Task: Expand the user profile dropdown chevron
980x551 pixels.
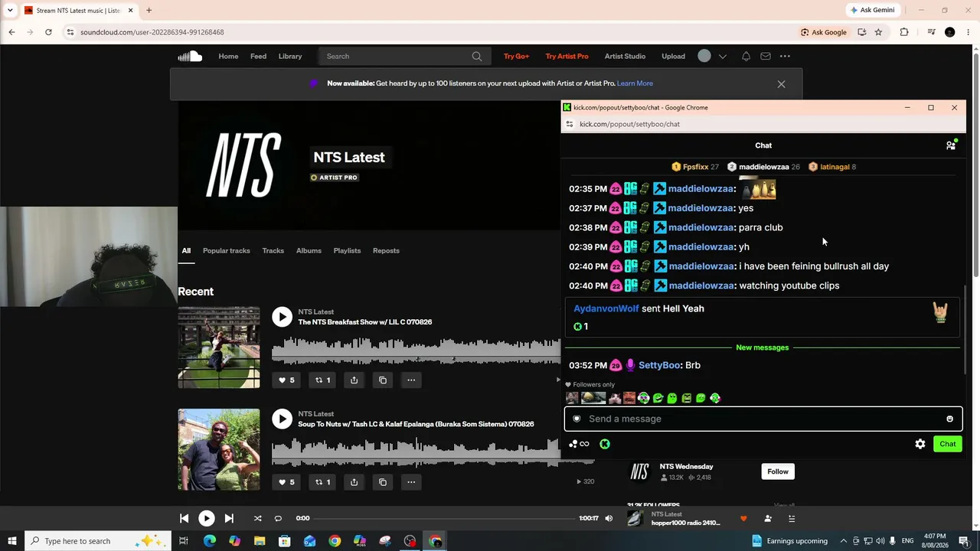Action: pos(722,56)
